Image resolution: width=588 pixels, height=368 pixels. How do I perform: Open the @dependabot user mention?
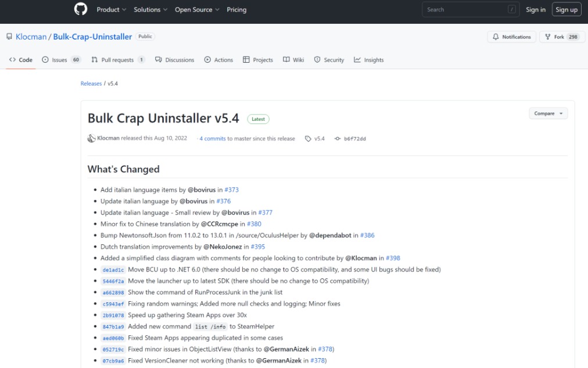(x=330, y=235)
